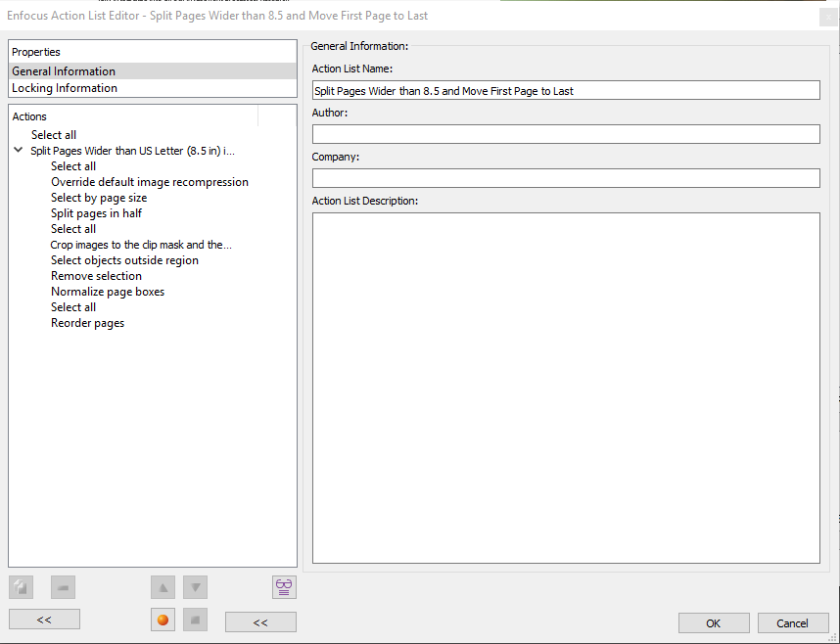
Task: Select Locking Information in Properties
Action: pyautogui.click(x=65, y=88)
